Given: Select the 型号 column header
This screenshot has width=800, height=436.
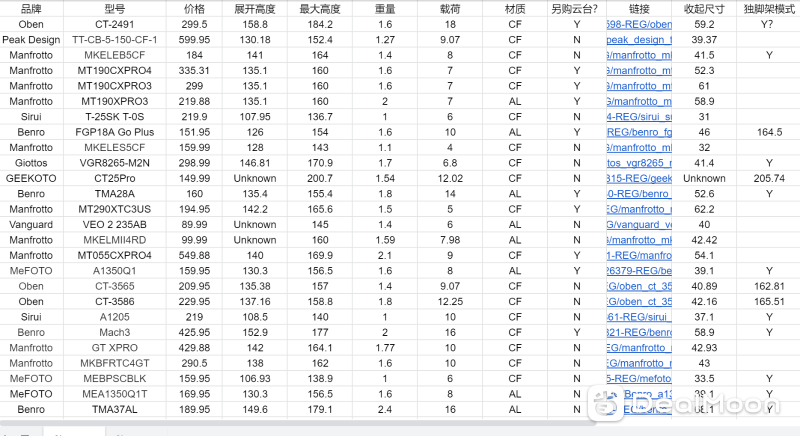Looking at the screenshot, I should pyautogui.click(x=115, y=9).
